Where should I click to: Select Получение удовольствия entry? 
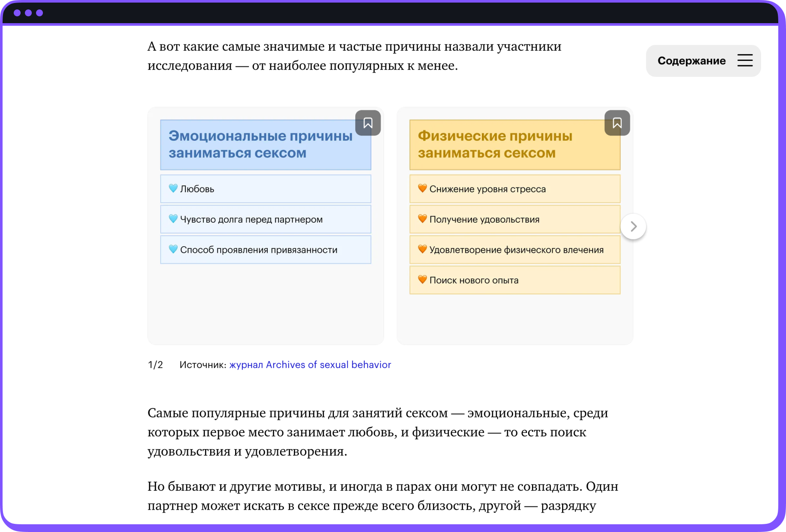(515, 219)
